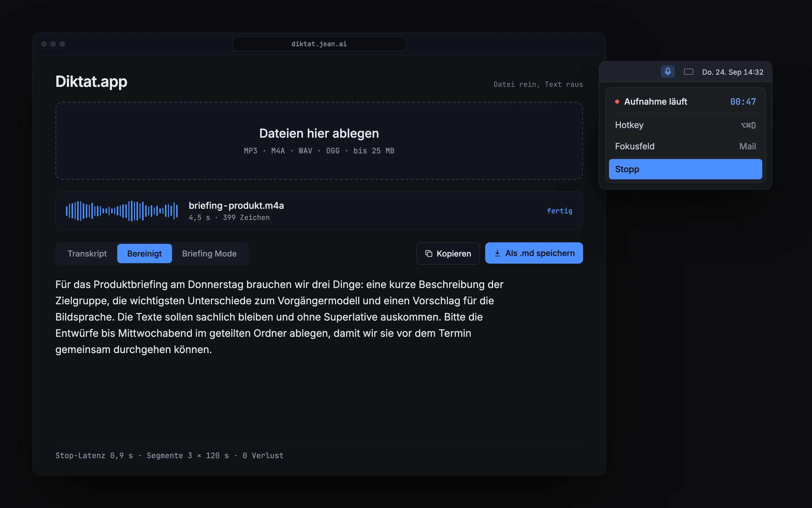Click the Diktat.app heading
812x508 pixels.
91,82
